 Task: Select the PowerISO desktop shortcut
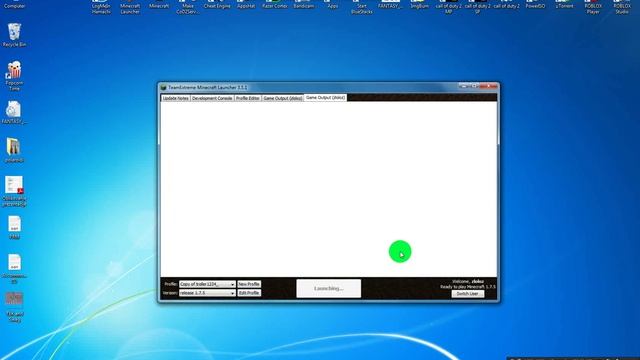click(535, 5)
